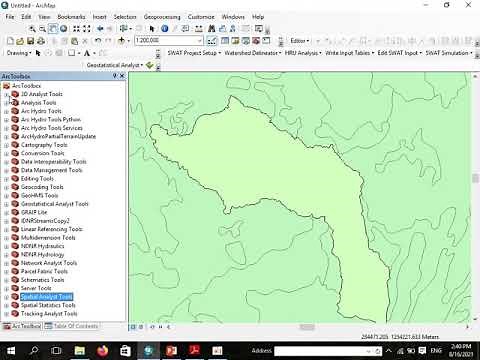The height and width of the screenshot is (360, 480).
Task: Open the Python window icon
Action: 266,41
